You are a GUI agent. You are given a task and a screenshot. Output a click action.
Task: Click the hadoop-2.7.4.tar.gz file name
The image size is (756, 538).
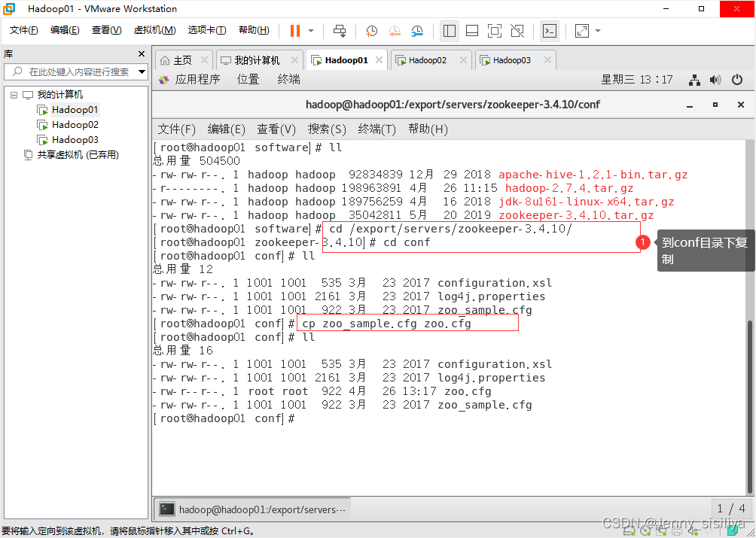[569, 188]
